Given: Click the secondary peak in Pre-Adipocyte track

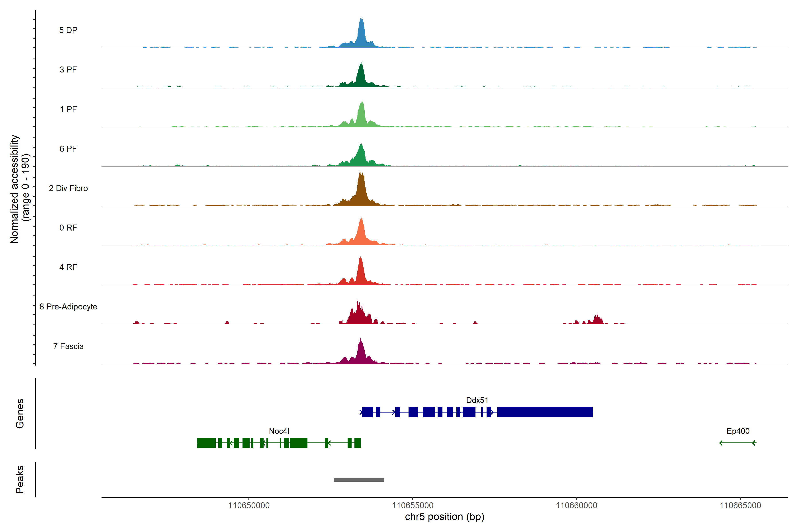Looking at the screenshot, I should tap(597, 320).
